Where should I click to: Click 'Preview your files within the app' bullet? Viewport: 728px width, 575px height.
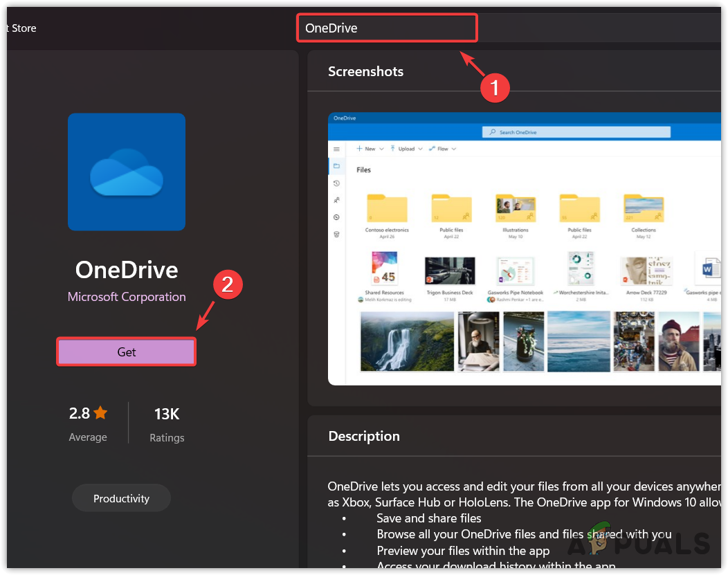pos(463,550)
